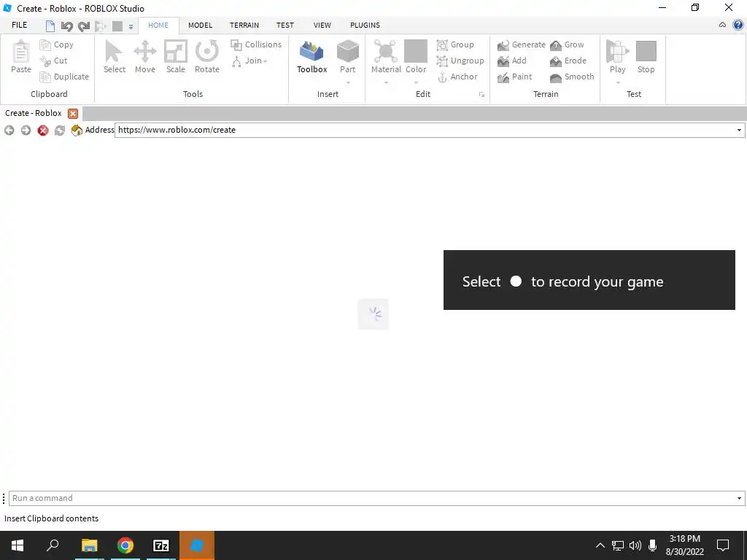Viewport: 747px width, 560px height.
Task: Open 7-Zip from taskbar
Action: pos(161,545)
